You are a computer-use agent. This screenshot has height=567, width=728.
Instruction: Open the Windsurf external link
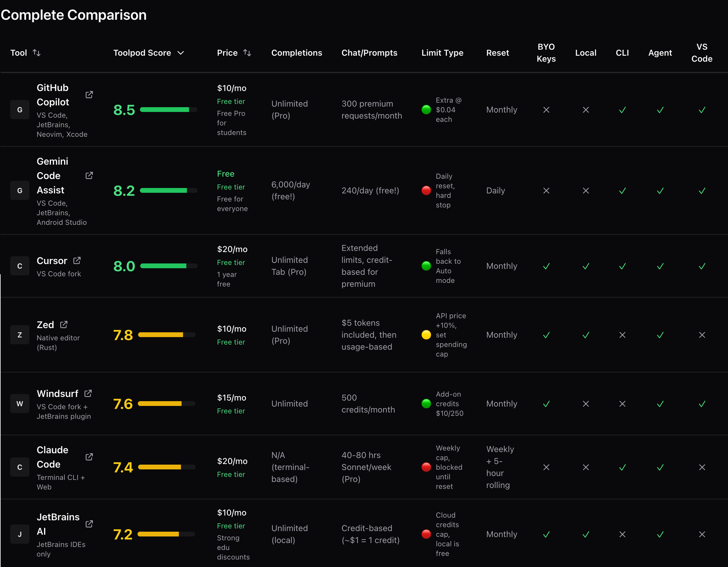[x=88, y=393]
